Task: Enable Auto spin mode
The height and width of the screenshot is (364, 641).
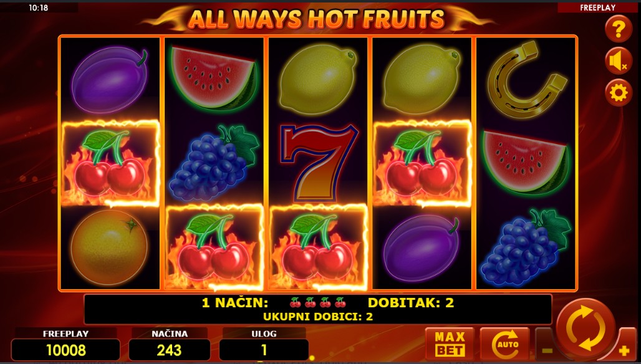Action: tap(504, 343)
